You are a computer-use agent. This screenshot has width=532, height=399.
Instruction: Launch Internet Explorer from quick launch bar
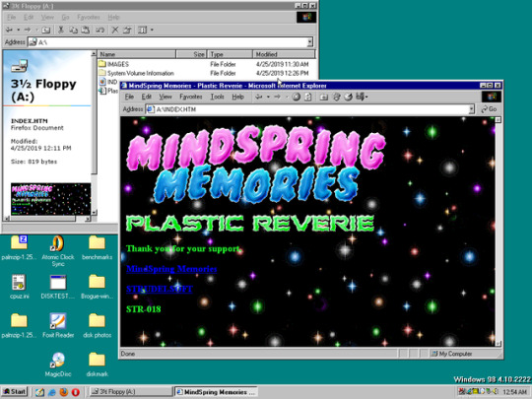click(51, 392)
